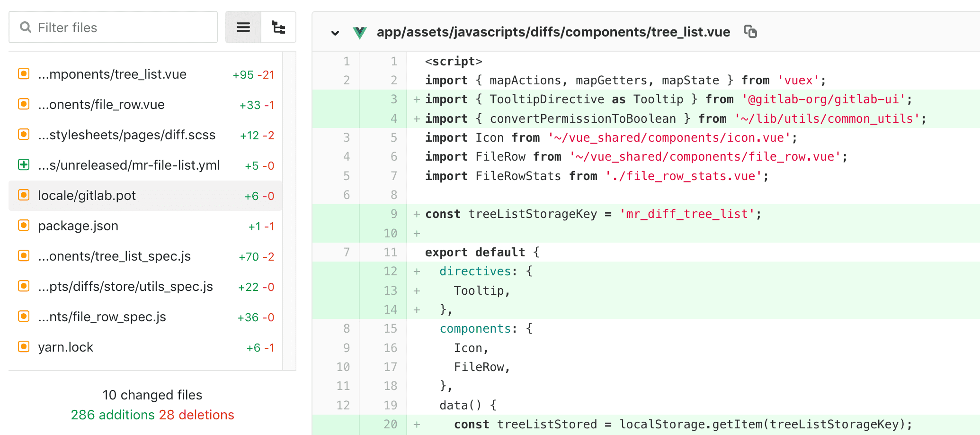This screenshot has height=435, width=980.
Task: Click the modified-file icon beside file_row.vue
Action: [23, 104]
